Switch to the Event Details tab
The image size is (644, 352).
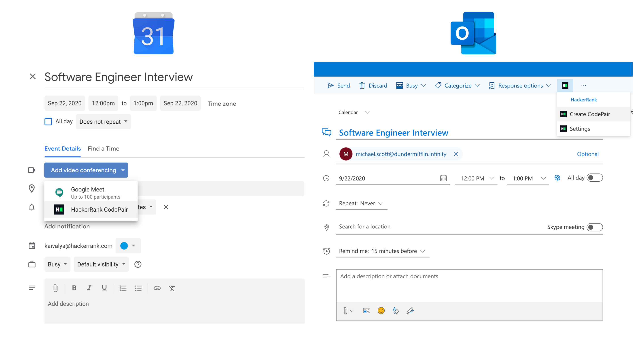pyautogui.click(x=63, y=148)
